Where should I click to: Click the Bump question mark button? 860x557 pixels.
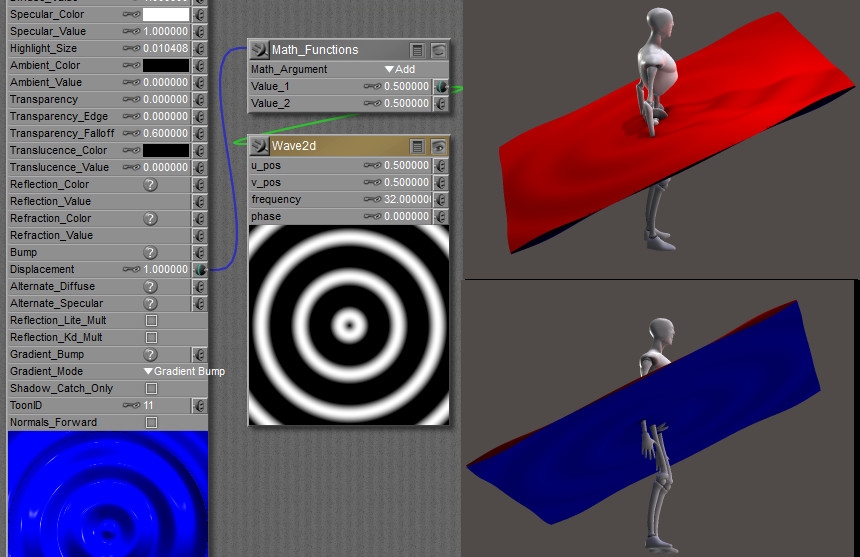150,253
